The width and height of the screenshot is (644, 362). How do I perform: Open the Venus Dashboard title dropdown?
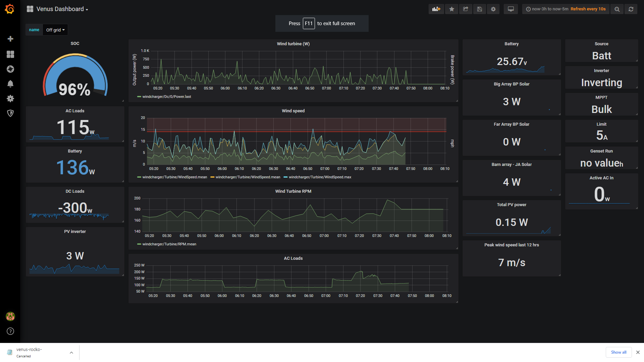coord(58,9)
